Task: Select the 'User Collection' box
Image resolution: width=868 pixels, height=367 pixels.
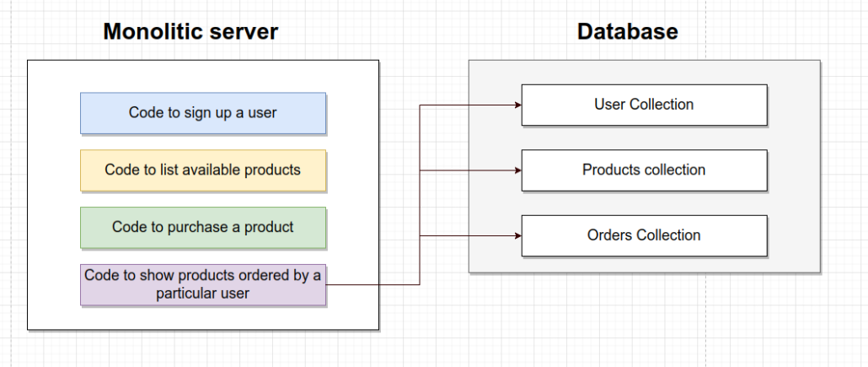Action: tap(645, 105)
